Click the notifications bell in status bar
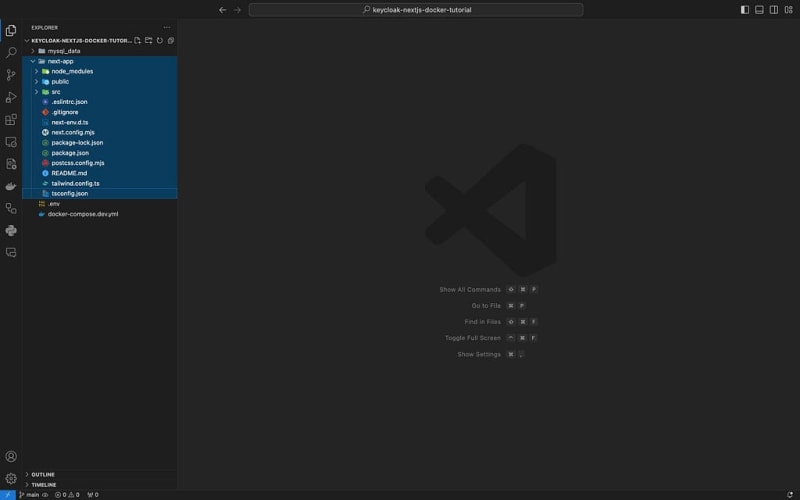Viewport: 800px width, 500px height. [x=790, y=495]
